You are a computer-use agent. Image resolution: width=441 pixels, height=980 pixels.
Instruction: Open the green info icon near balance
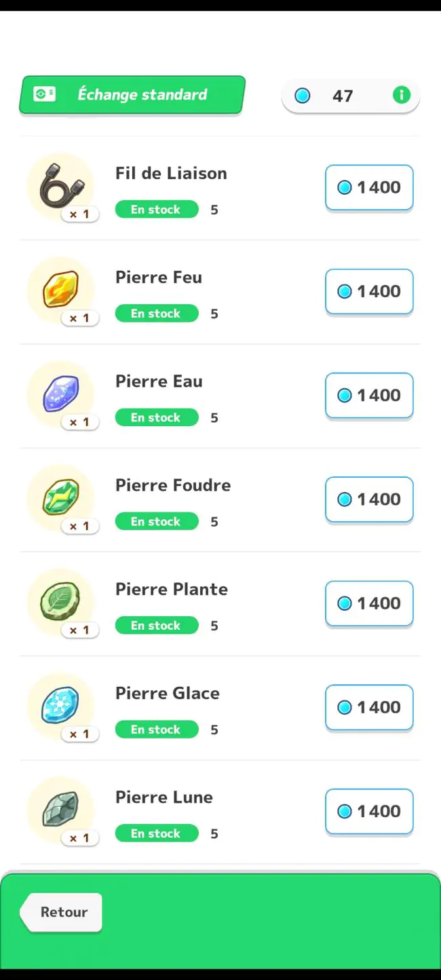pyautogui.click(x=402, y=95)
